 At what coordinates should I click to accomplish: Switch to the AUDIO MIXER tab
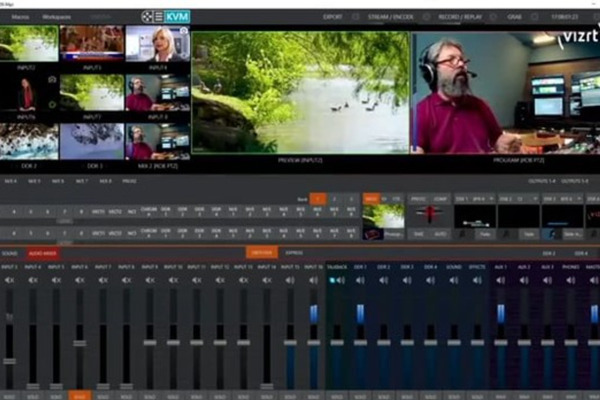click(43, 254)
